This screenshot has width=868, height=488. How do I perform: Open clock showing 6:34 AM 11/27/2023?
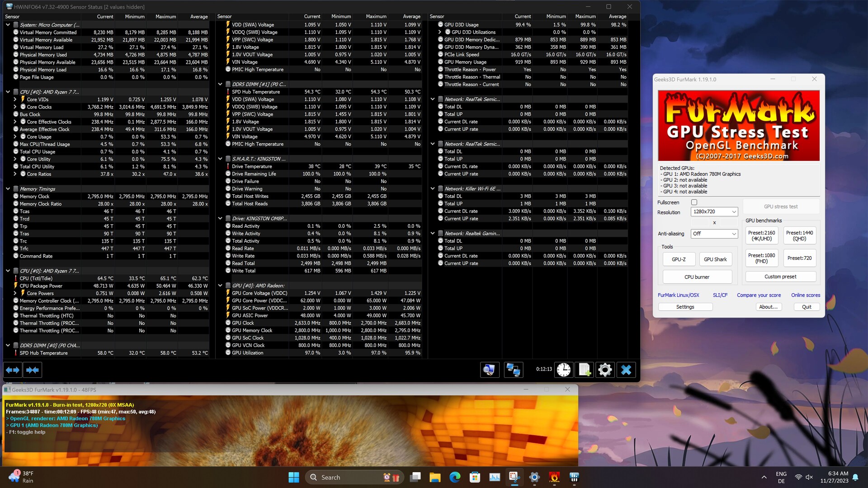click(x=835, y=477)
